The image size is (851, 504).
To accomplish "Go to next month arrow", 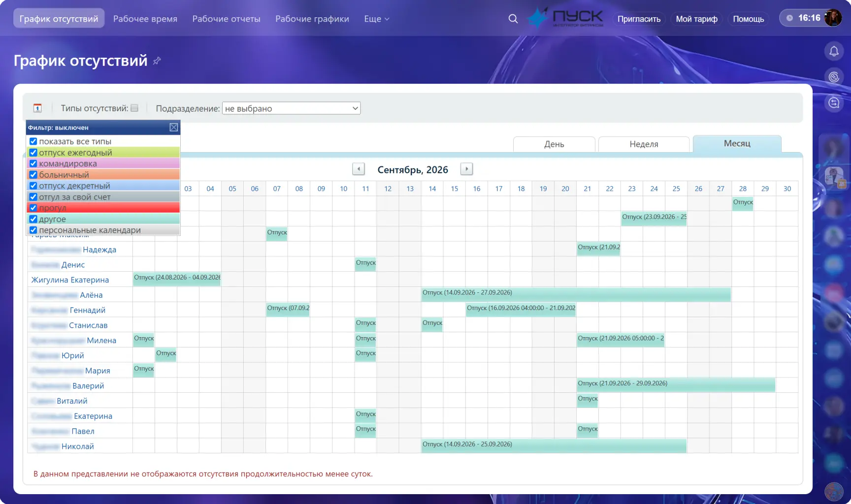I will tap(466, 169).
